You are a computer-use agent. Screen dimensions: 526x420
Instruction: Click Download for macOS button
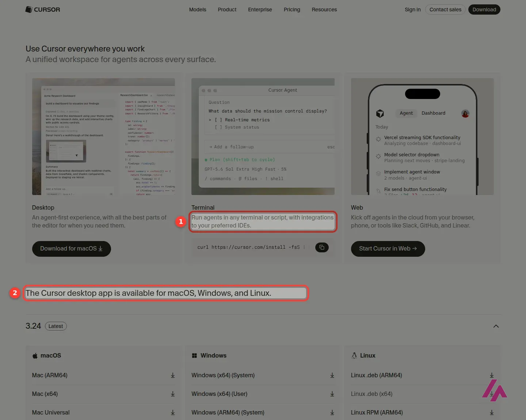click(72, 249)
